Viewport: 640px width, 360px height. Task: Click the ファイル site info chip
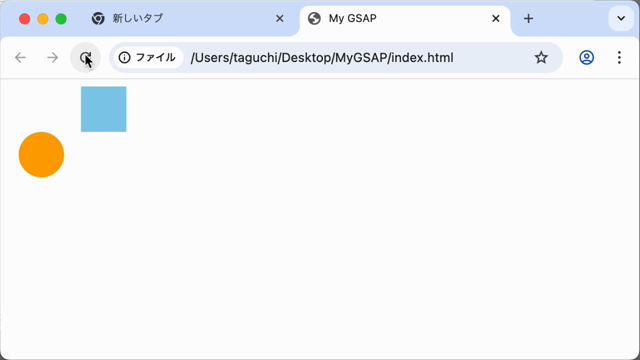point(148,58)
